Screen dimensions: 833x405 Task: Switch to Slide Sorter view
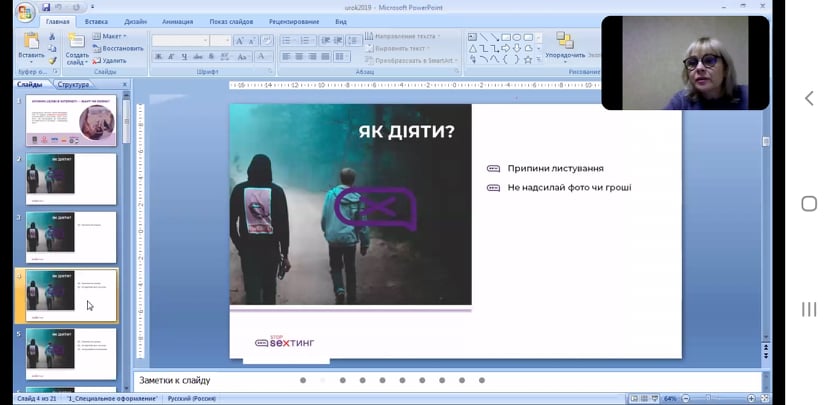644,398
